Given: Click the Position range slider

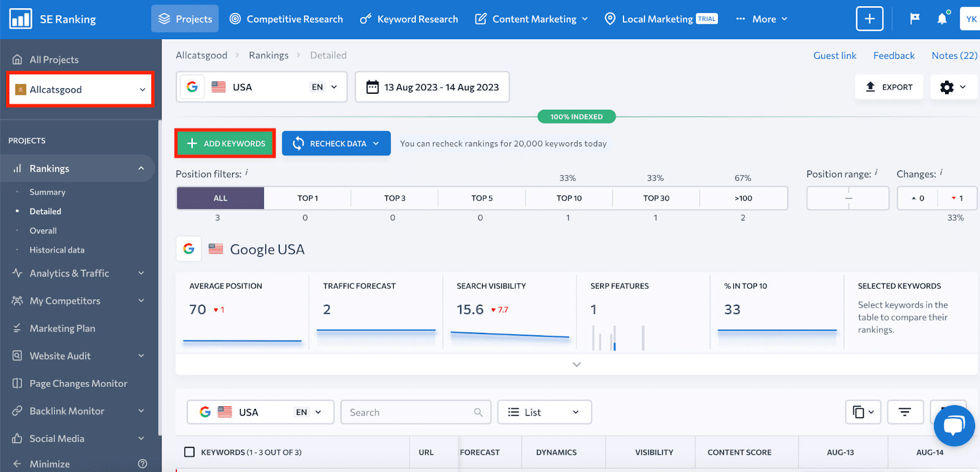Looking at the screenshot, I should point(848,198).
